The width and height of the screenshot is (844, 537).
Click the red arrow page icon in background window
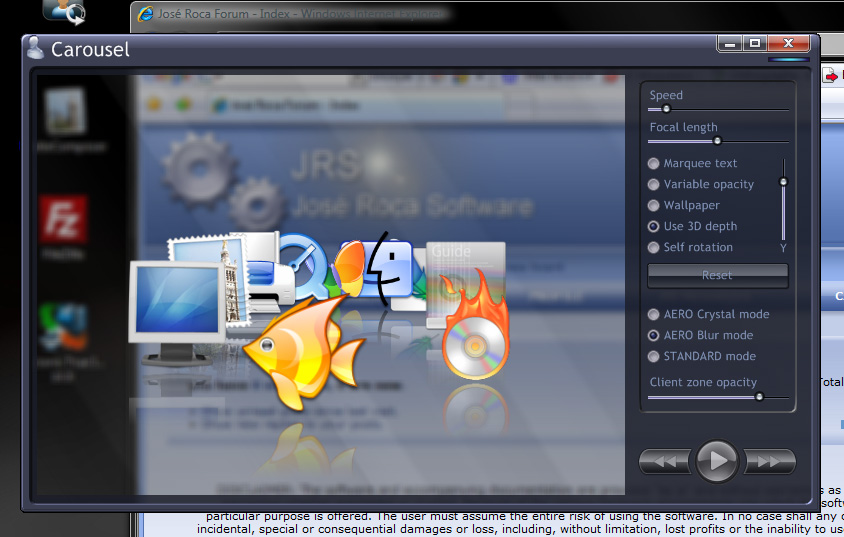coord(831,76)
